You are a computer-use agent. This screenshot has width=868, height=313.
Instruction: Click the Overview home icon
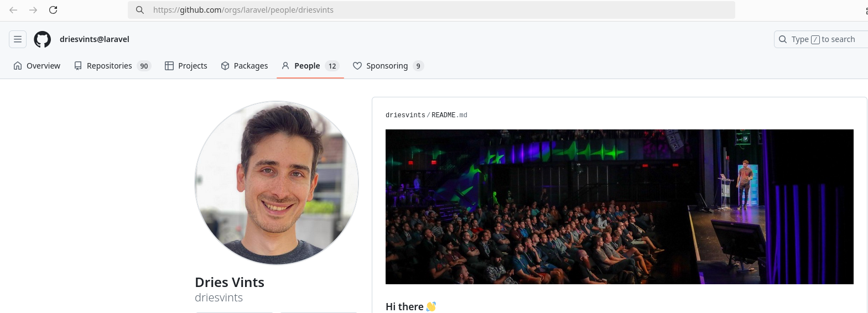[18, 66]
